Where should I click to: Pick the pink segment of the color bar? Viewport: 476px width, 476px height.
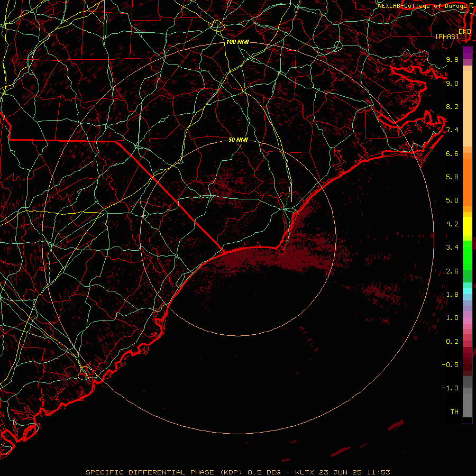(467, 321)
